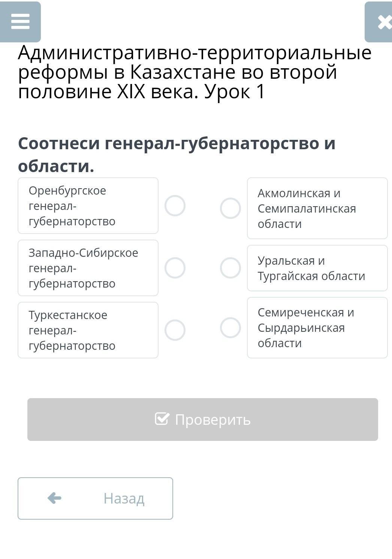Select radio next to Туркестанское генерал-губернаторство

point(175,330)
